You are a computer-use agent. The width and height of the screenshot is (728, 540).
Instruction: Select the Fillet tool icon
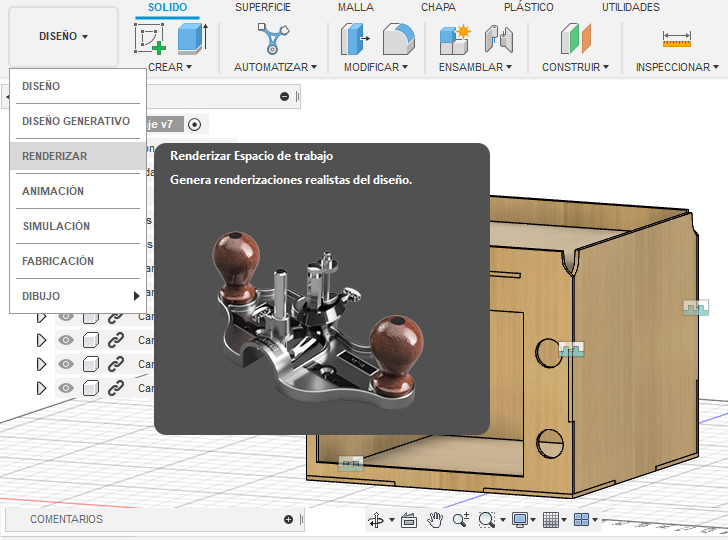[399, 39]
